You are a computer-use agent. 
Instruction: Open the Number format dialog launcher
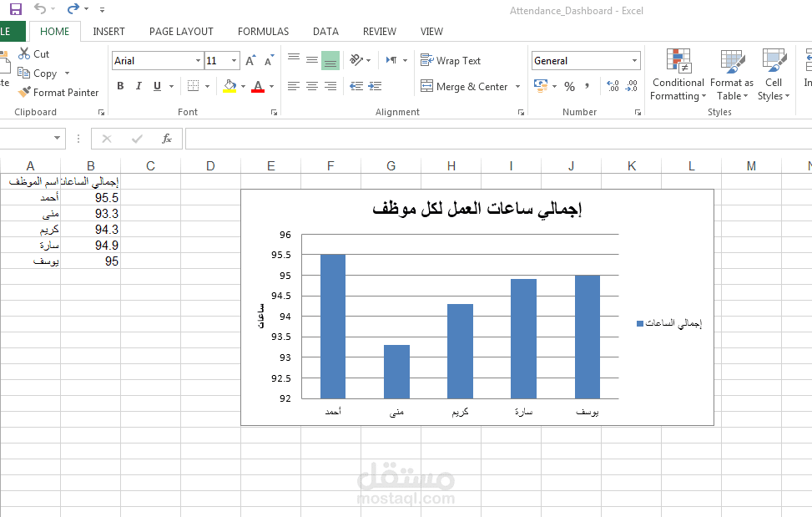[x=638, y=112]
